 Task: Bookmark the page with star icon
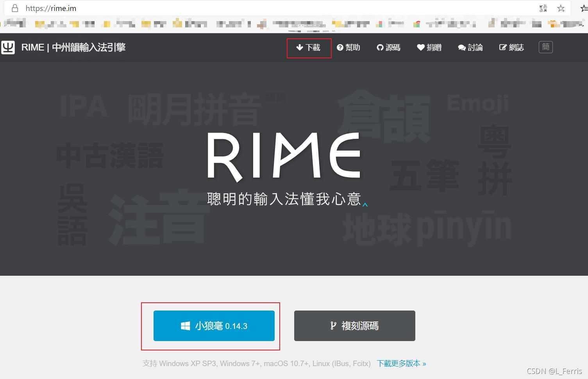pos(561,8)
